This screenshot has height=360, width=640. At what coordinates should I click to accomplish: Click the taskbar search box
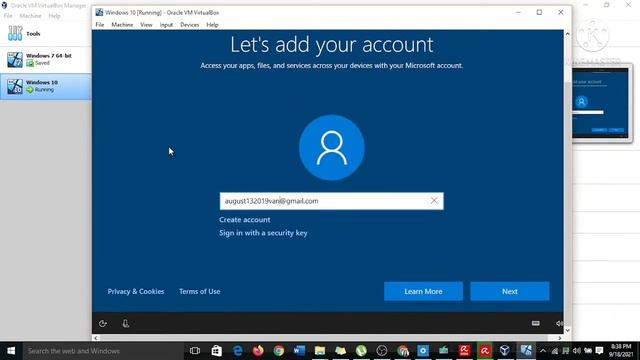click(x=103, y=351)
